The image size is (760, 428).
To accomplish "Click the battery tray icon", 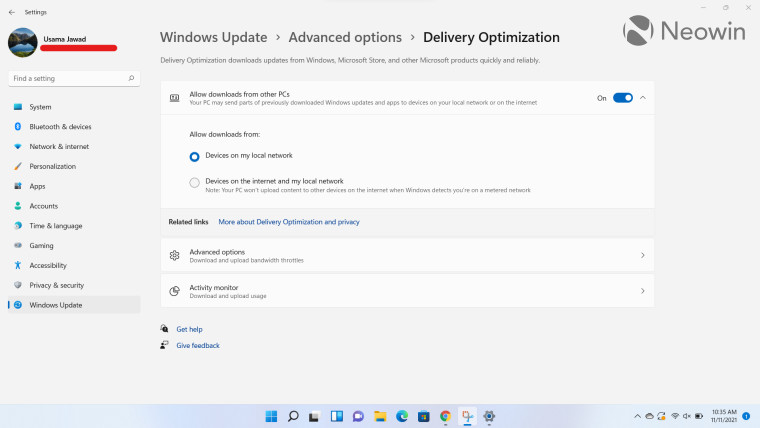I will coord(699,416).
